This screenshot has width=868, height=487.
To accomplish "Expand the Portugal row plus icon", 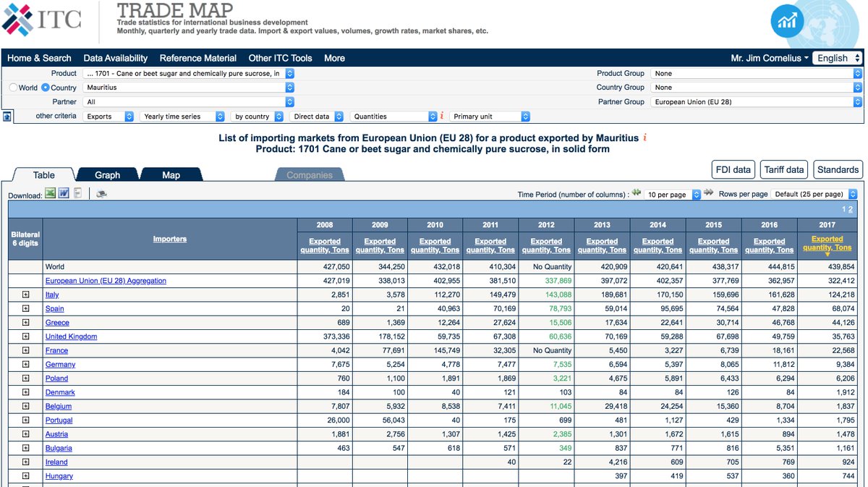I will 25,420.
